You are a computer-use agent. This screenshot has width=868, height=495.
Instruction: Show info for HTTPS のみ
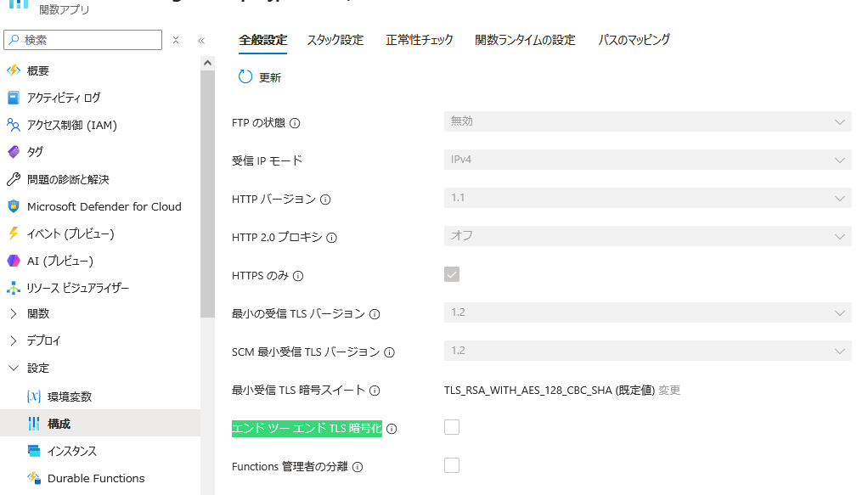(x=298, y=276)
